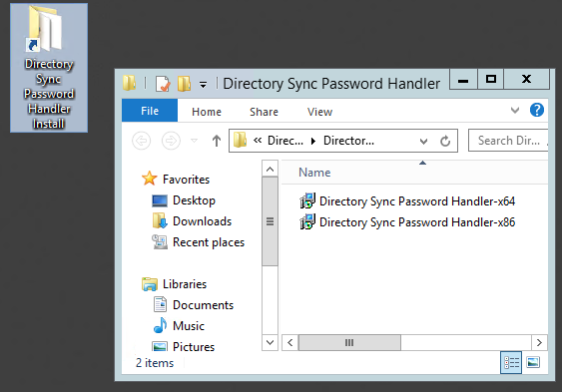
Task: Go forward with the Forward arrow
Action: 171,141
